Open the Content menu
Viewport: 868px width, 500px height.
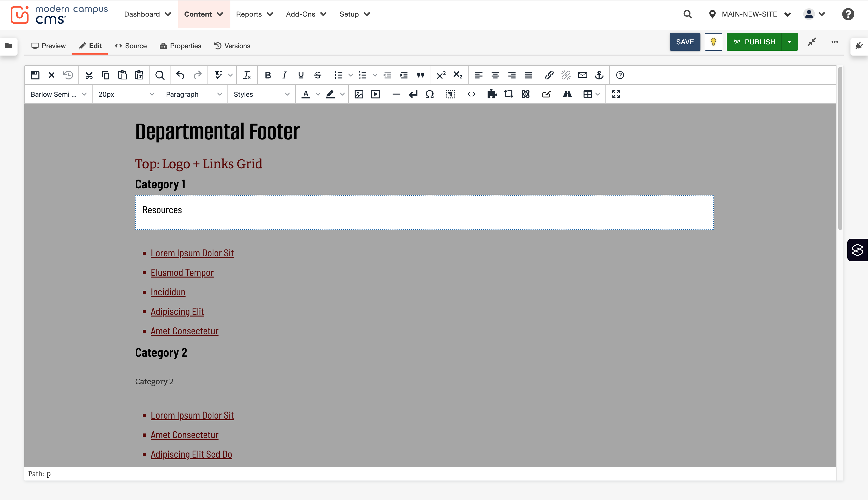tap(204, 14)
